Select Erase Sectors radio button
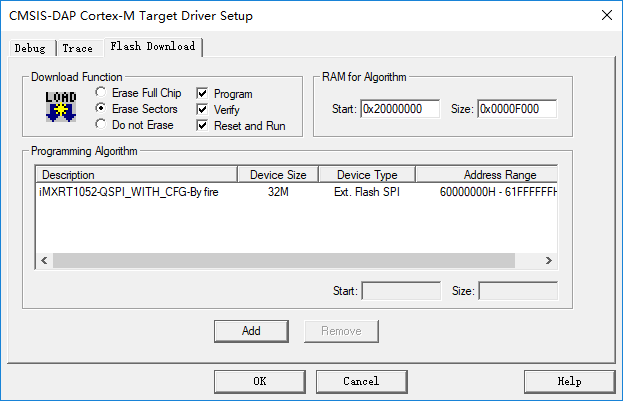 point(101,109)
